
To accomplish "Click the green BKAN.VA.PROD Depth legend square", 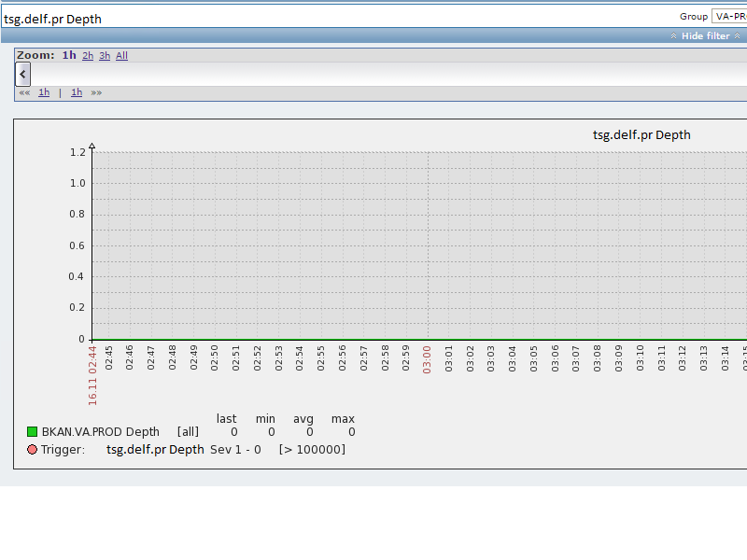I will click(32, 431).
